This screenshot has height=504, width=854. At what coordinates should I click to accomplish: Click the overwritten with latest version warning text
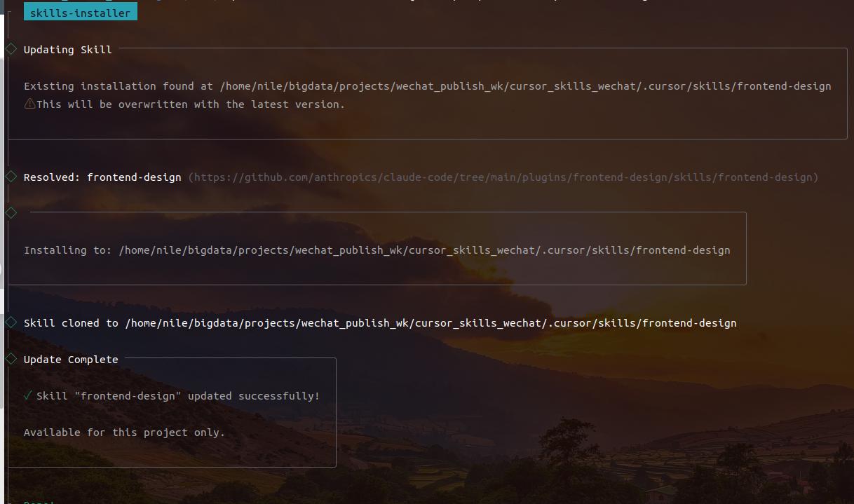coord(191,104)
